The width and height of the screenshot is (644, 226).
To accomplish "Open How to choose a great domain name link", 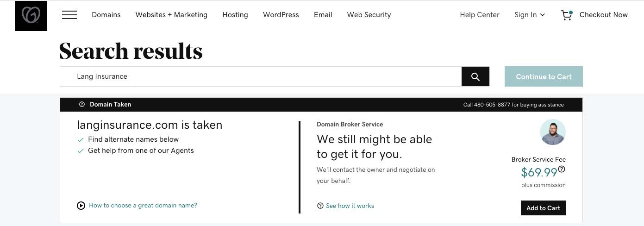I will point(143,206).
